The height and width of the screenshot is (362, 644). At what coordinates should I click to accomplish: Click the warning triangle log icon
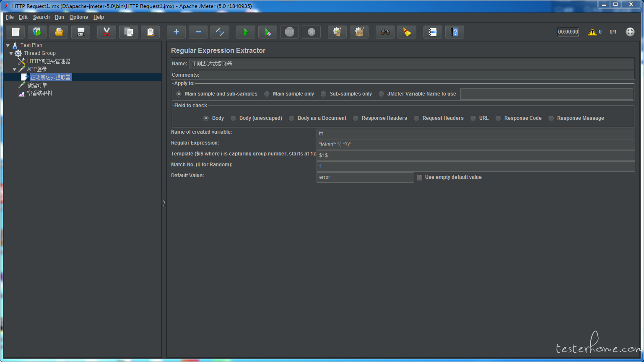tap(592, 32)
